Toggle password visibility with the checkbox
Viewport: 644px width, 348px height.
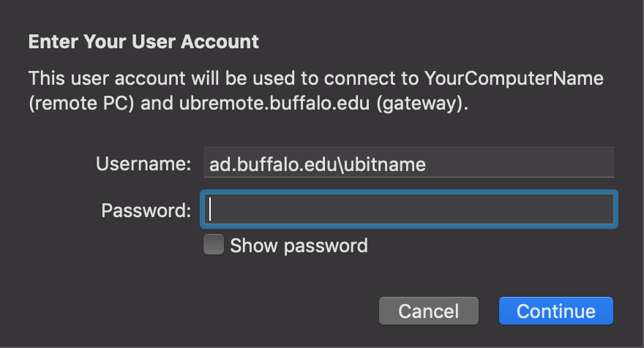[214, 245]
